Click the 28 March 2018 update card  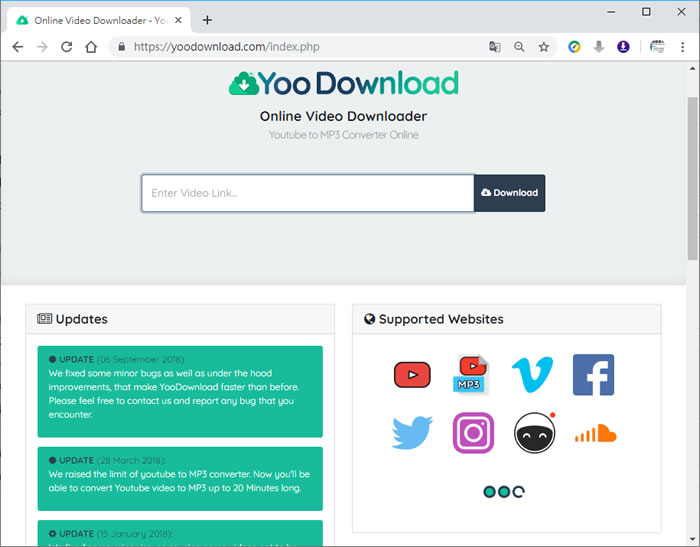[x=180, y=479]
